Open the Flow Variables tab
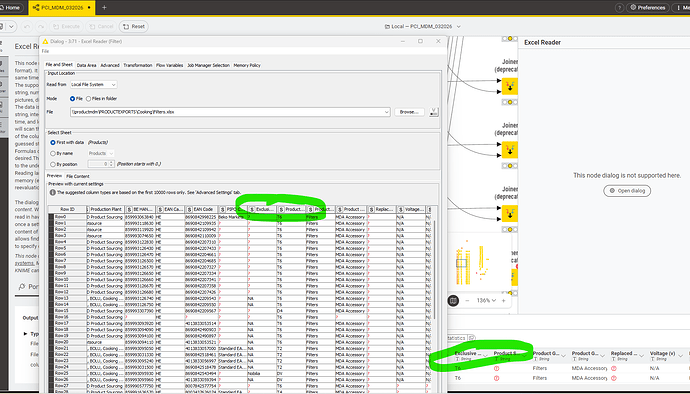The height and width of the screenshot is (394, 690). click(169, 65)
